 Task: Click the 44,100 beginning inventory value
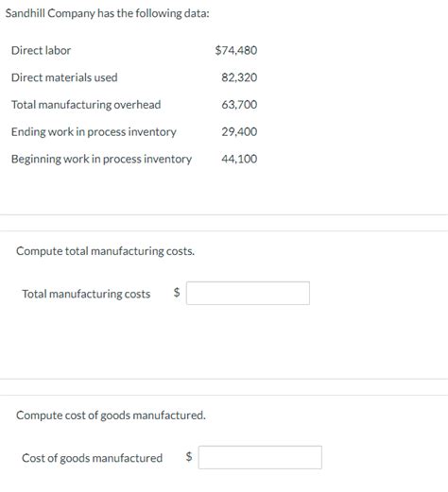[x=239, y=159]
